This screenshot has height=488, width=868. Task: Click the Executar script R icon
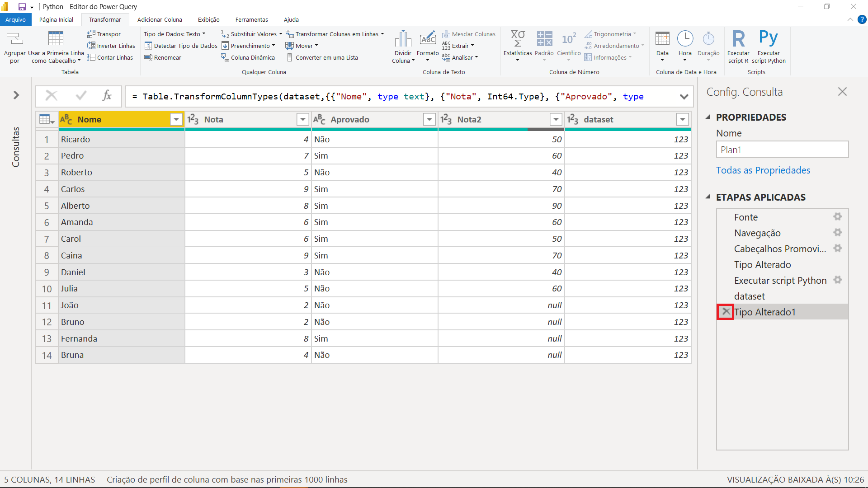(x=738, y=39)
